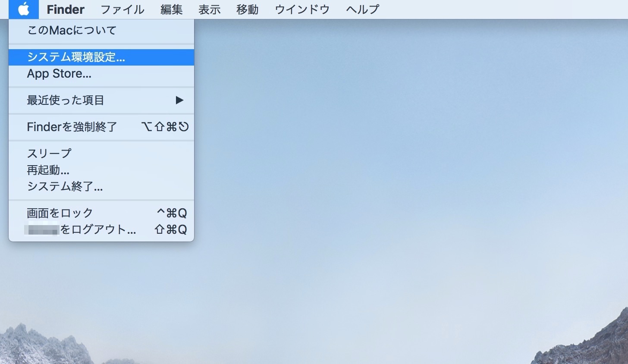
Task: Open the 表示 menu
Action: coord(210,9)
